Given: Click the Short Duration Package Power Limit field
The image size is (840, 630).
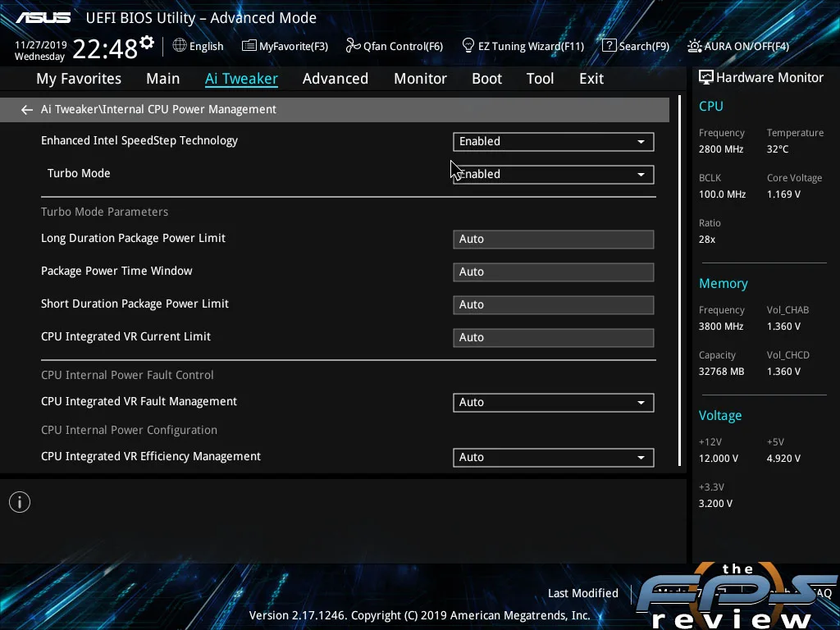Looking at the screenshot, I should point(554,305).
